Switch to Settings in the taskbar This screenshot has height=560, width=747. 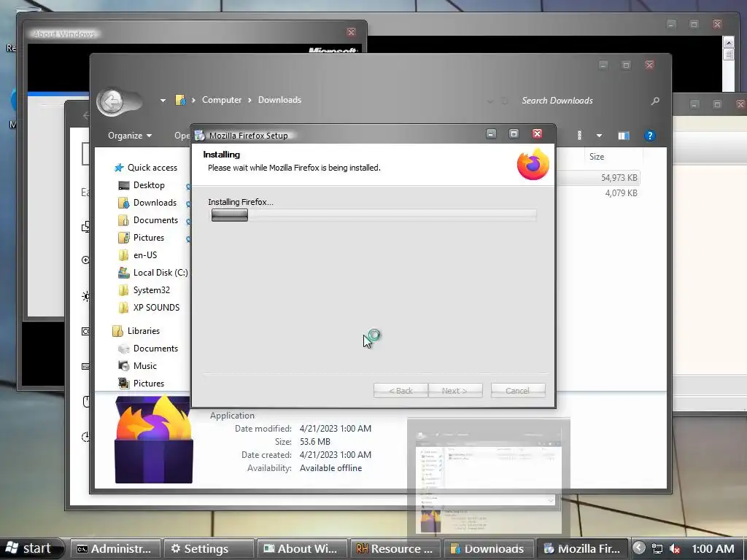click(209, 548)
